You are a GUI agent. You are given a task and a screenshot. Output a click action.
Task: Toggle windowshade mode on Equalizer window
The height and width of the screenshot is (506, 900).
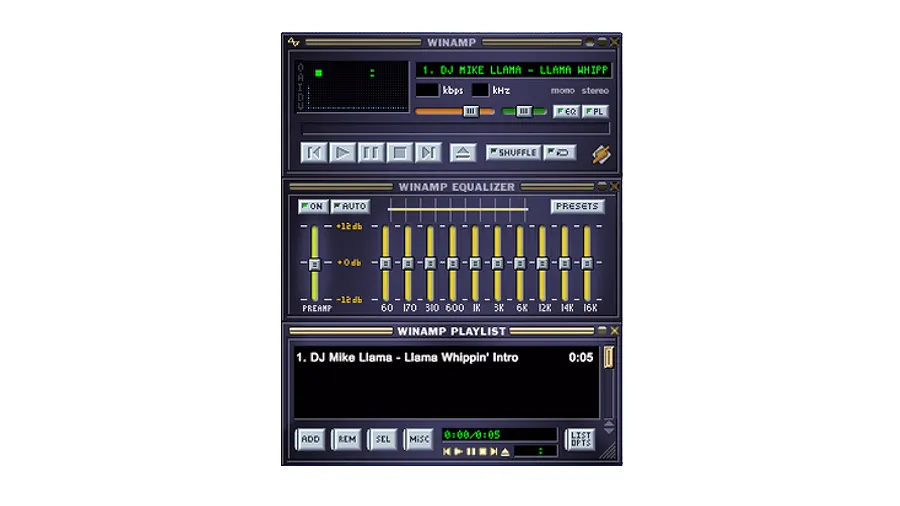tap(602, 186)
